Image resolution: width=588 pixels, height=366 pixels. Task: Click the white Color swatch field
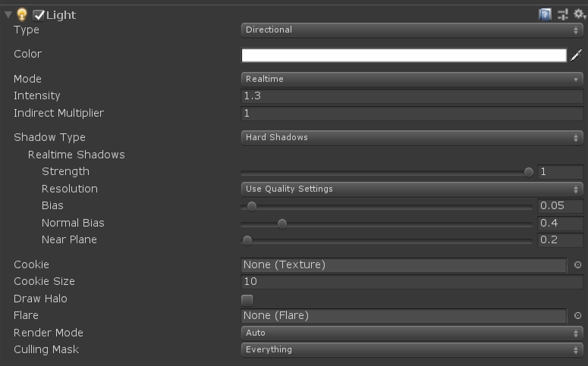404,55
